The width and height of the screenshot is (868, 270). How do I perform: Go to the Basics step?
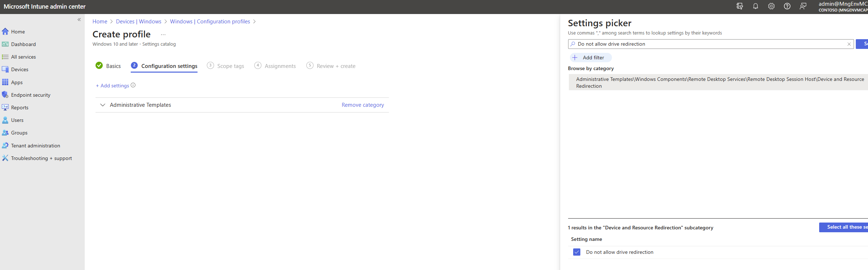point(108,66)
